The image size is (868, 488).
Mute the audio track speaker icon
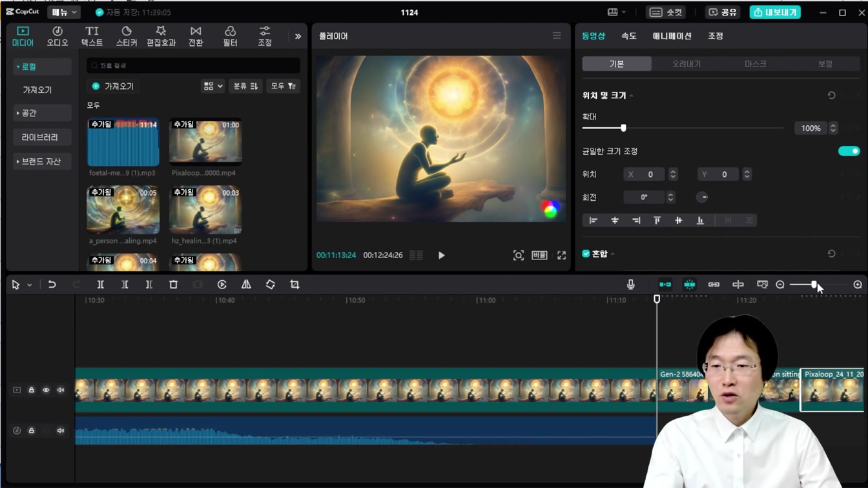click(61, 431)
